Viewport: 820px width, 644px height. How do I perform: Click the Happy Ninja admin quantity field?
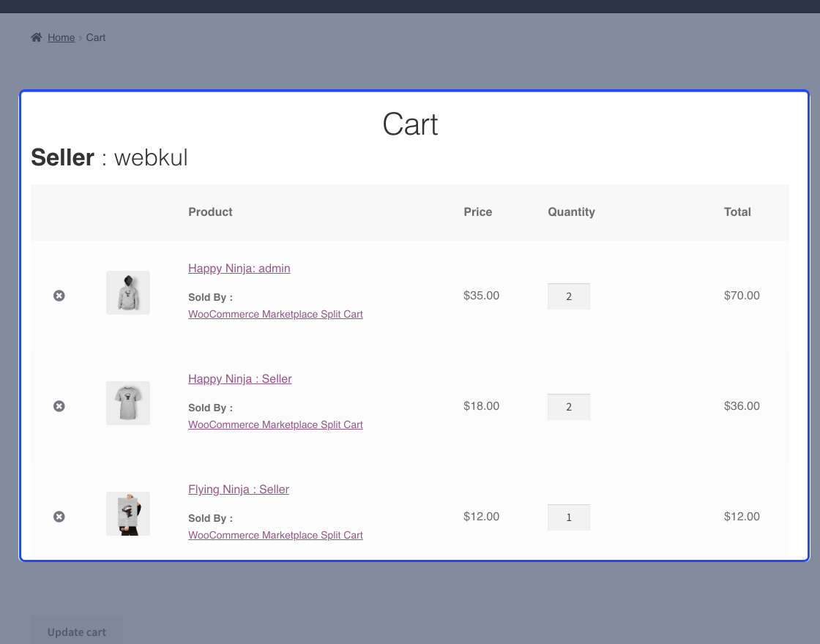pos(569,296)
